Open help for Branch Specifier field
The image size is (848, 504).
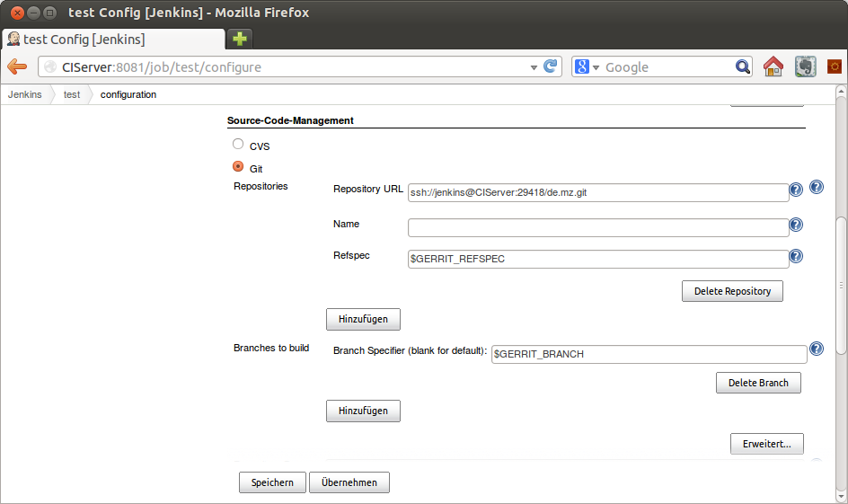coord(816,349)
